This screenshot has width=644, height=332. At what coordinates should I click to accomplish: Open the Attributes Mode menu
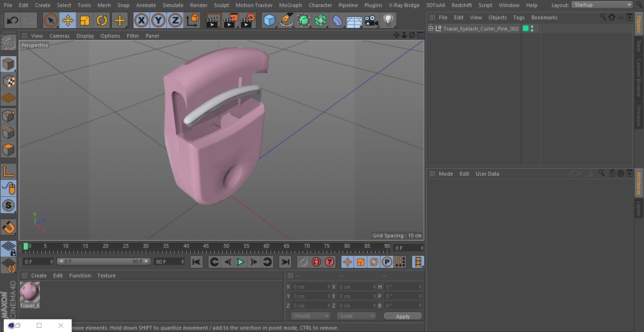pos(446,174)
